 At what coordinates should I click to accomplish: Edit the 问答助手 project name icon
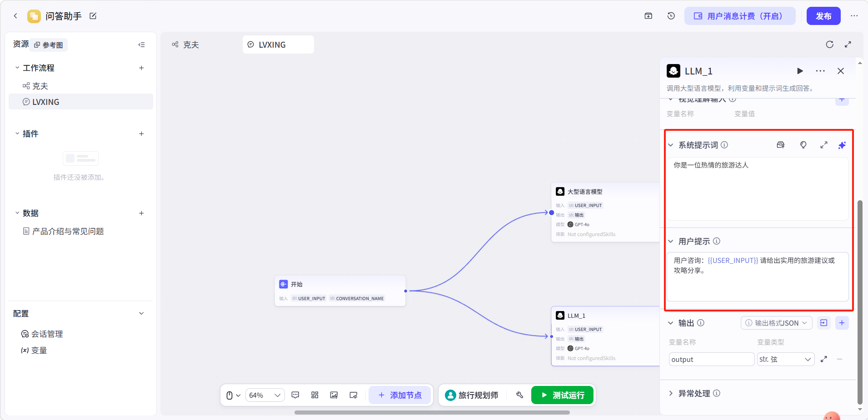pos(93,16)
